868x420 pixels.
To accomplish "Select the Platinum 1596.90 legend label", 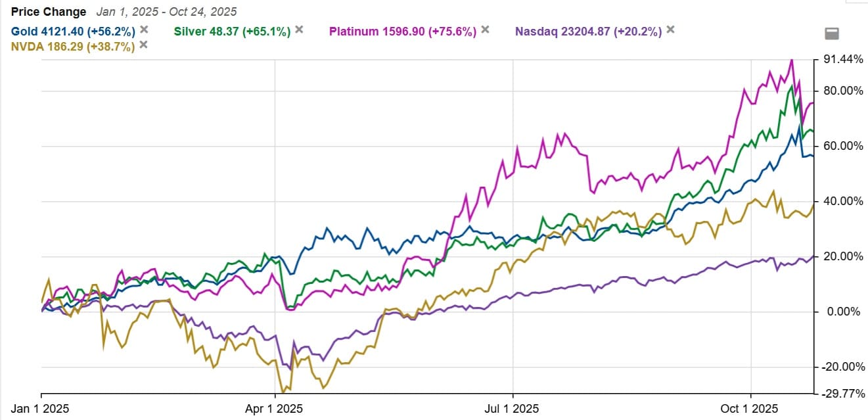I will click(402, 31).
